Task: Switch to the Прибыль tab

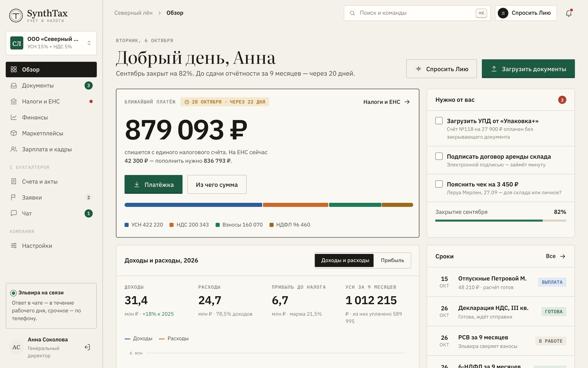Action: [x=392, y=260]
